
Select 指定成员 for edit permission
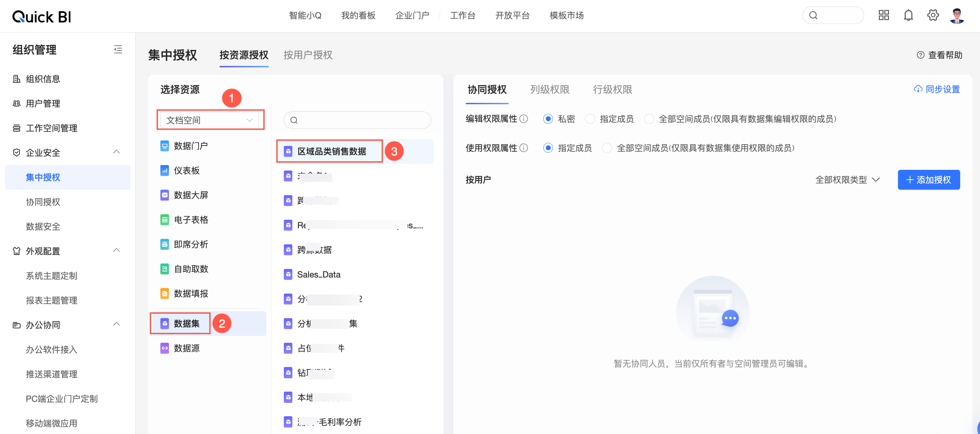tap(590, 119)
